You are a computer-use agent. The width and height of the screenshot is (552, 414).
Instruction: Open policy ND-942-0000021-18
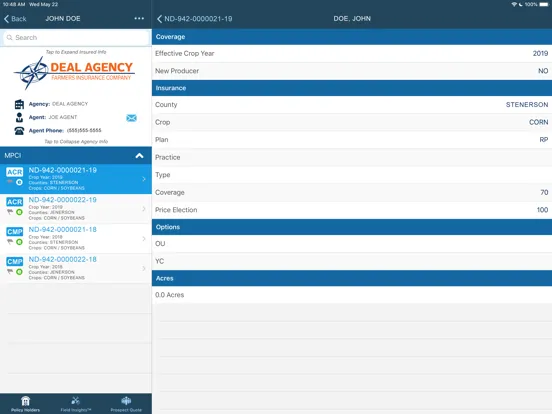click(76, 239)
